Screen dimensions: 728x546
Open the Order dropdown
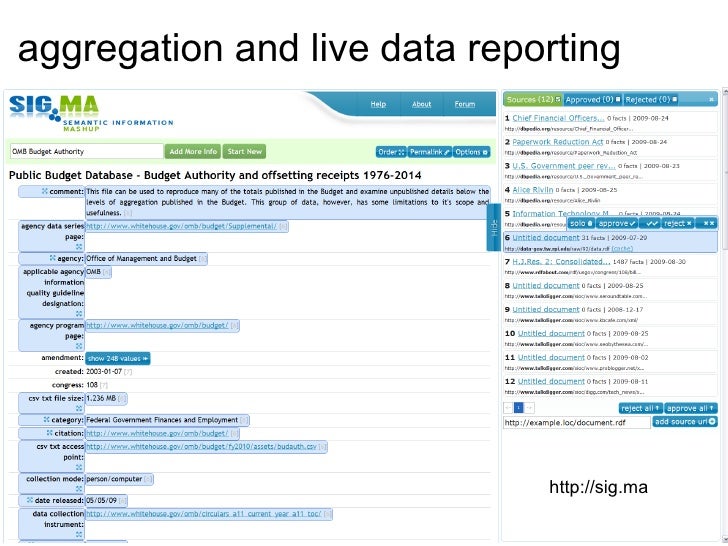(x=391, y=152)
